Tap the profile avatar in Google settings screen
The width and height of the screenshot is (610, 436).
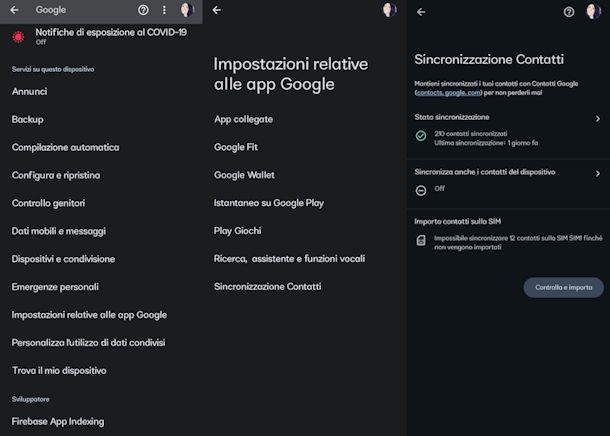click(187, 10)
